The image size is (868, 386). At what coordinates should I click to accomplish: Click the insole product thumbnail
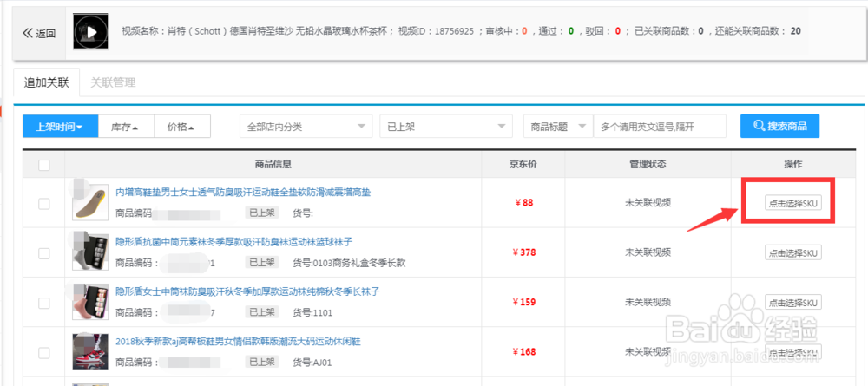[90, 202]
